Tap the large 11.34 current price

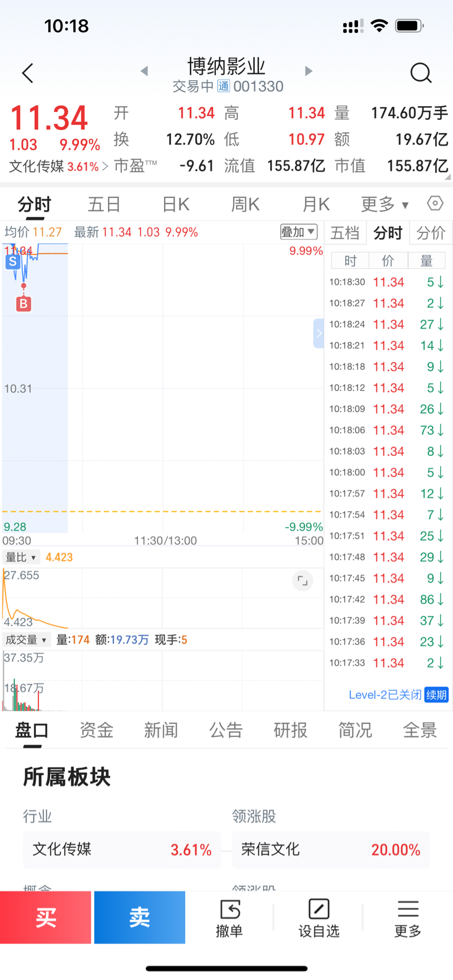click(49, 117)
